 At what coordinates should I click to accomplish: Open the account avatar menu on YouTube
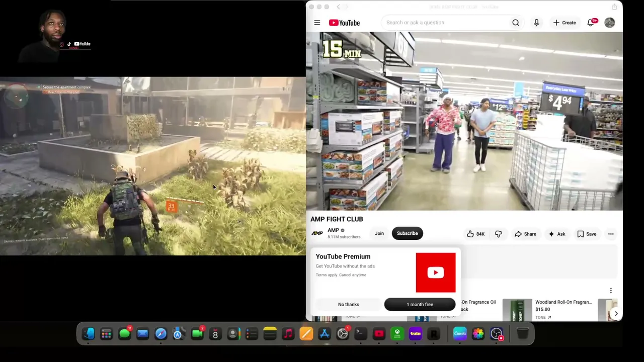click(609, 23)
